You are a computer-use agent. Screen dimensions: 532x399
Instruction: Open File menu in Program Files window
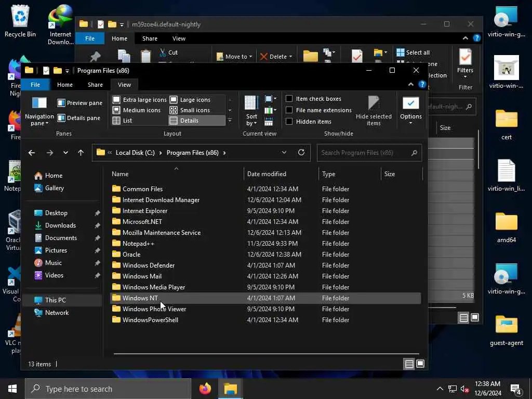pos(35,85)
